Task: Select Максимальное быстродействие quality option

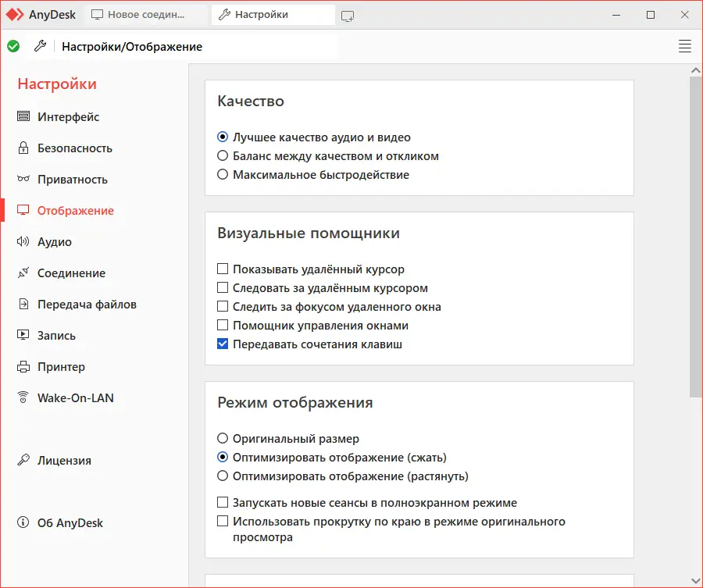Action: pos(223,175)
